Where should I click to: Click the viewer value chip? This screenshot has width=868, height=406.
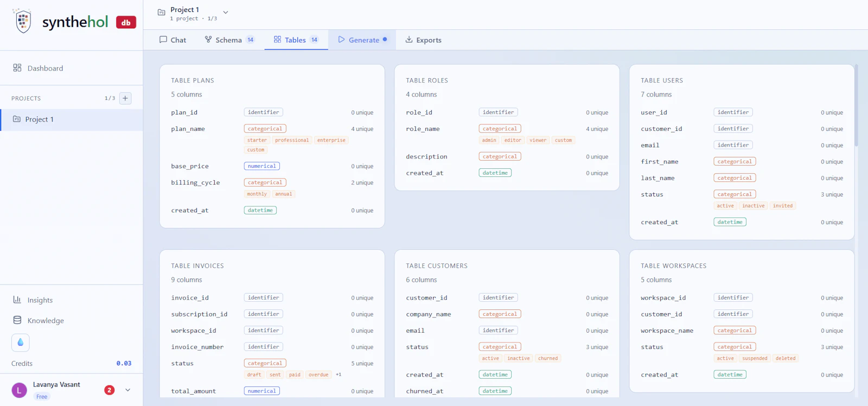pyautogui.click(x=538, y=140)
